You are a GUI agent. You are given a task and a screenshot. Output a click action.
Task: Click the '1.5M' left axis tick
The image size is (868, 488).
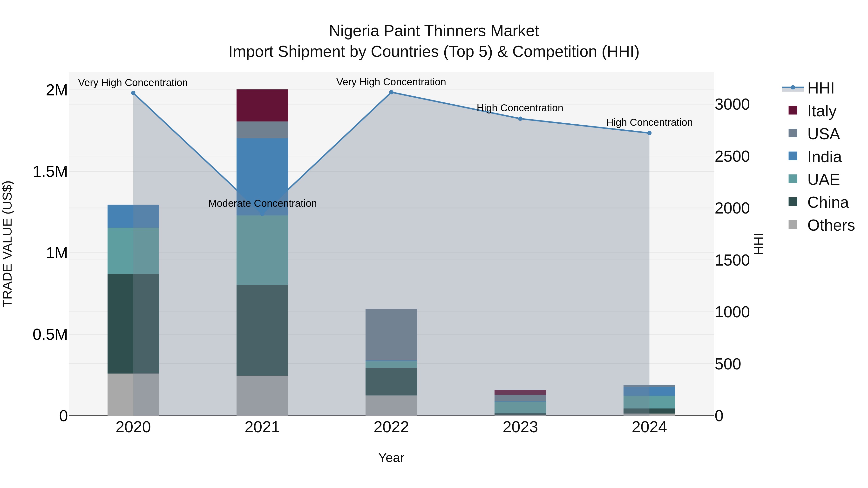pyautogui.click(x=50, y=172)
